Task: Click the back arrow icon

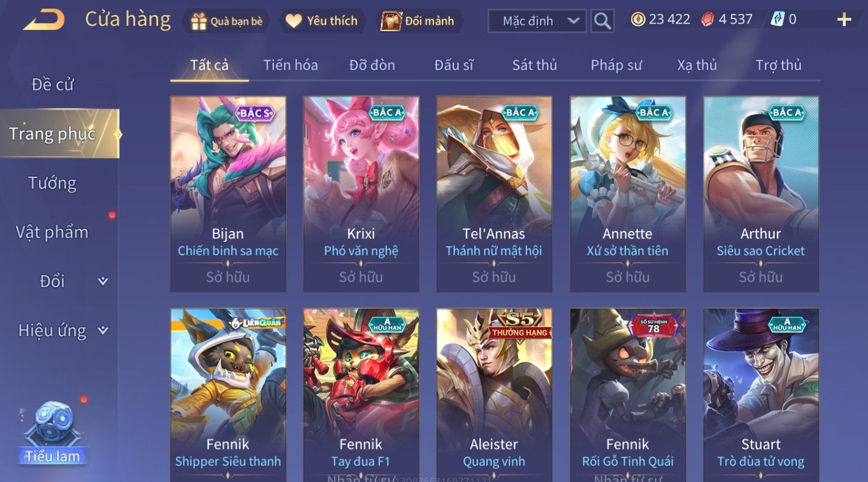Action: (x=44, y=21)
